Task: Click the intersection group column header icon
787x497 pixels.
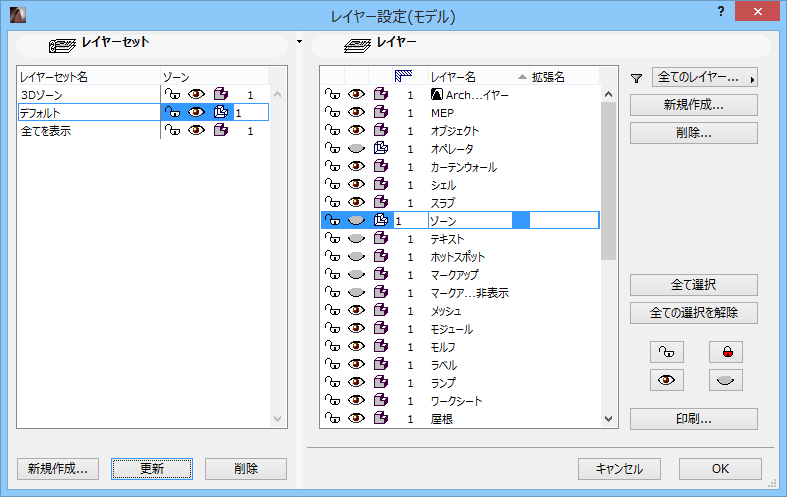Action: (x=404, y=76)
